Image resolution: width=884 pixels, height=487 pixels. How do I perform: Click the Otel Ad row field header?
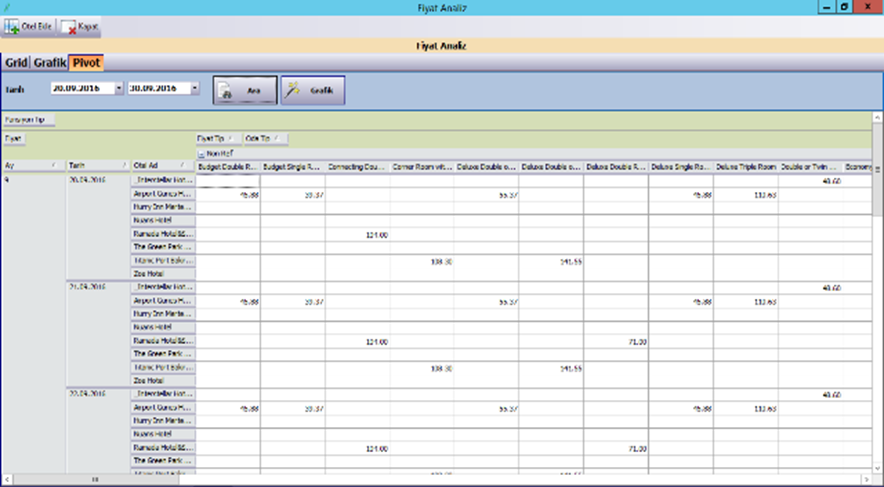click(x=163, y=166)
